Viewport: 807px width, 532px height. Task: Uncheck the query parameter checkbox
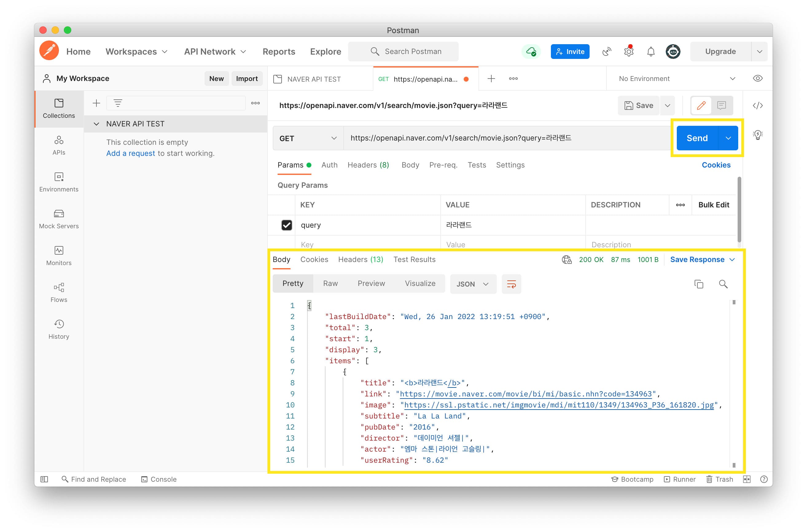(x=287, y=225)
